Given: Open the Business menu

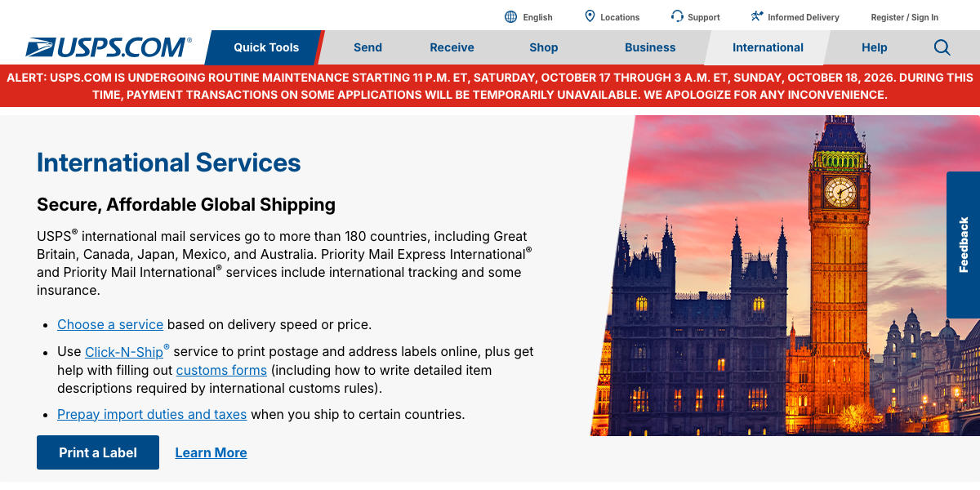Looking at the screenshot, I should click(650, 47).
